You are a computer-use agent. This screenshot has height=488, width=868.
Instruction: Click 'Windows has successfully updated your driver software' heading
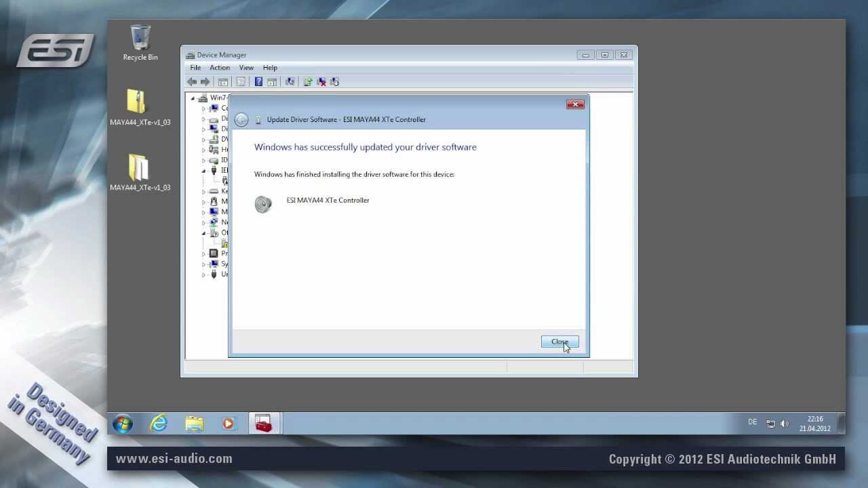pos(365,147)
